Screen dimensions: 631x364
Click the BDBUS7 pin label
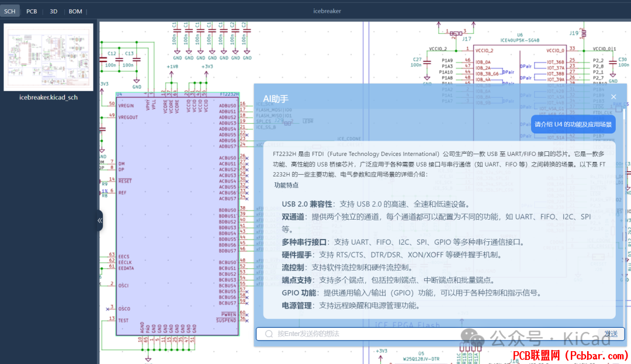[x=227, y=251]
